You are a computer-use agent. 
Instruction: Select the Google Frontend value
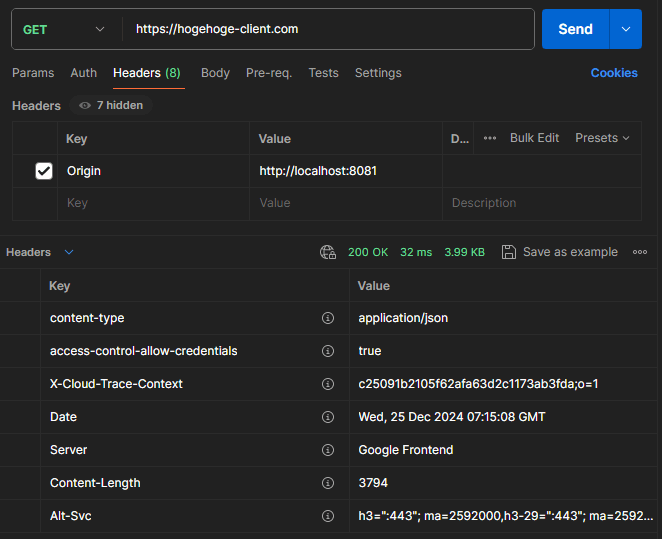click(x=406, y=450)
